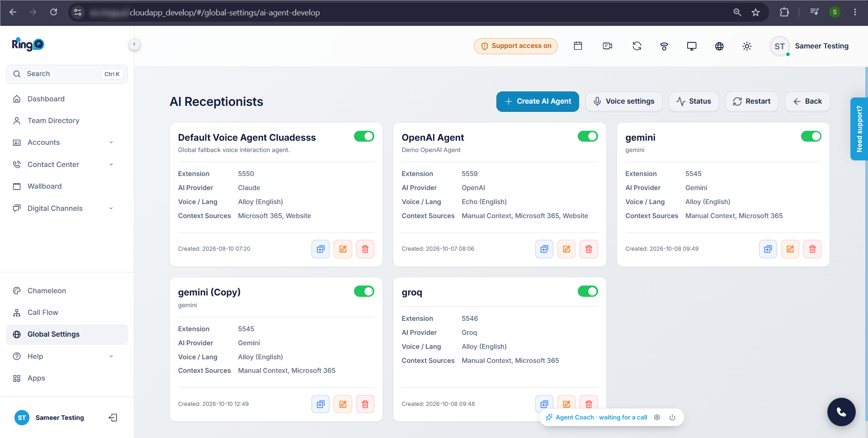Delete the Default Voice Agent Cluadesss agent
The image size is (868, 438).
point(365,249)
